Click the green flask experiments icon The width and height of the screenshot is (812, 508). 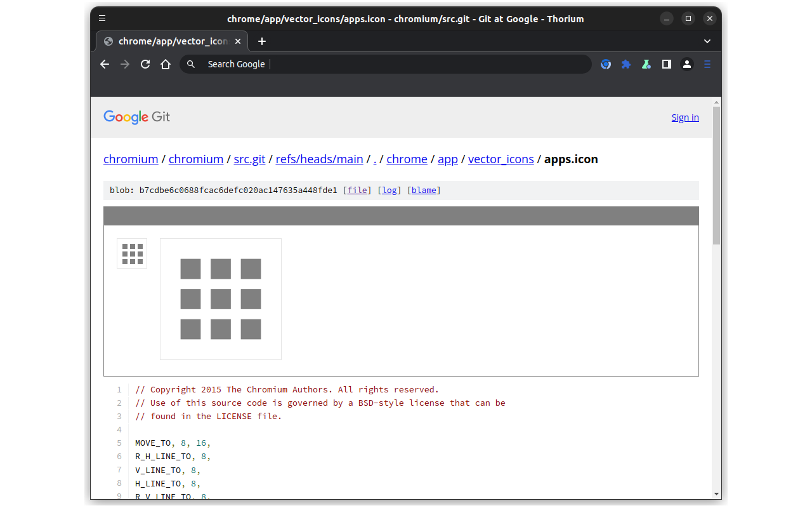[646, 64]
